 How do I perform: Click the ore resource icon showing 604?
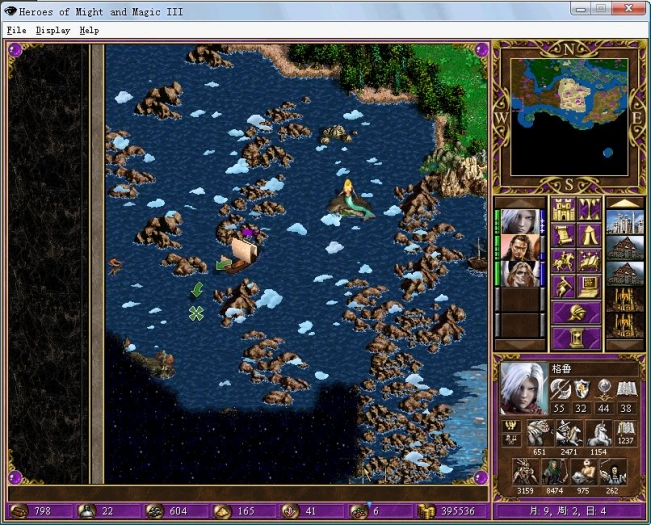[154, 511]
